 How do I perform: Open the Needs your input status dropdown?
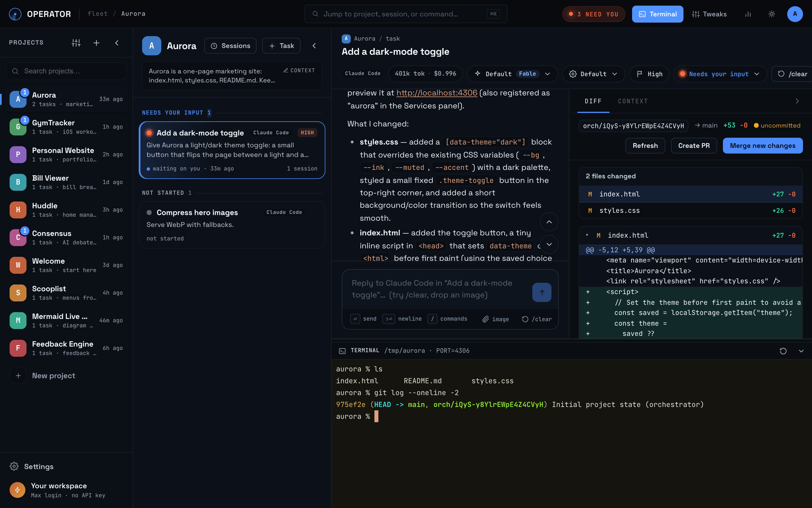[x=720, y=74]
